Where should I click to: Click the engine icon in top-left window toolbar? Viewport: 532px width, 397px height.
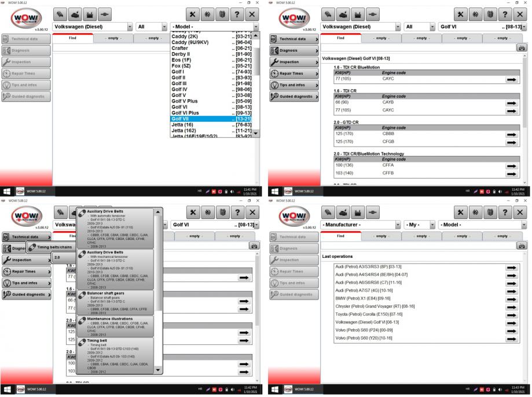(x=75, y=14)
